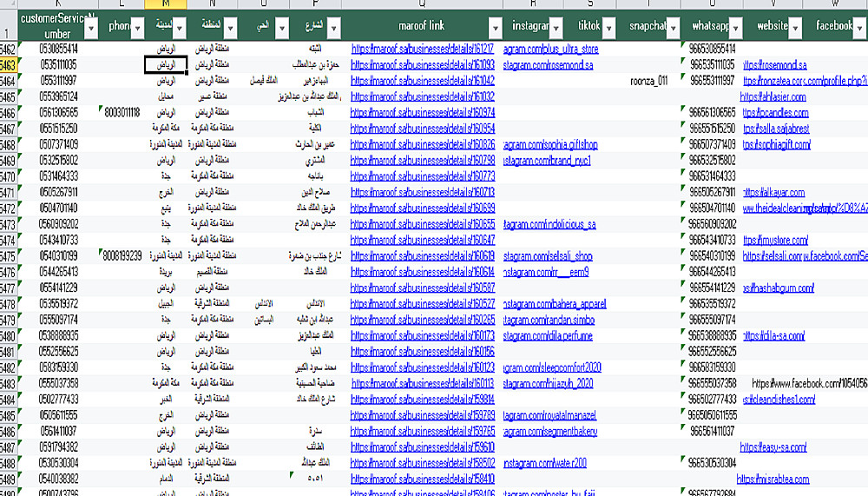Open the sophiagift.com website link
The image size is (868, 496).
pos(777,145)
